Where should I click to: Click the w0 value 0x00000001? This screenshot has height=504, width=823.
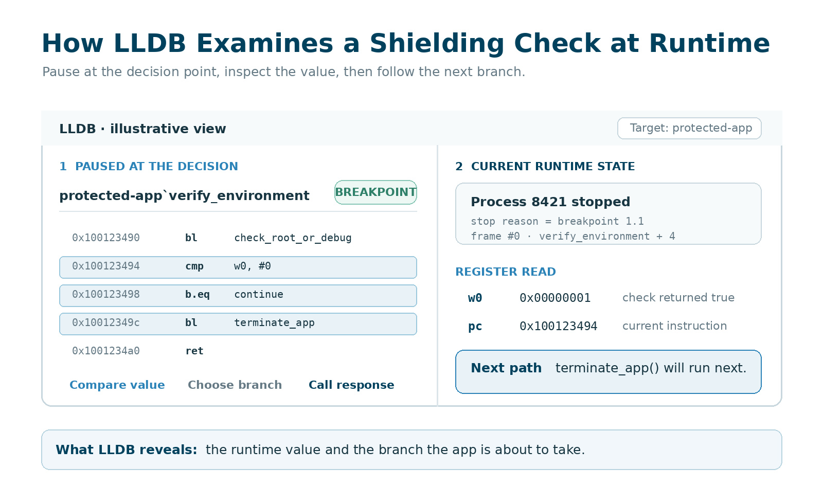click(555, 298)
